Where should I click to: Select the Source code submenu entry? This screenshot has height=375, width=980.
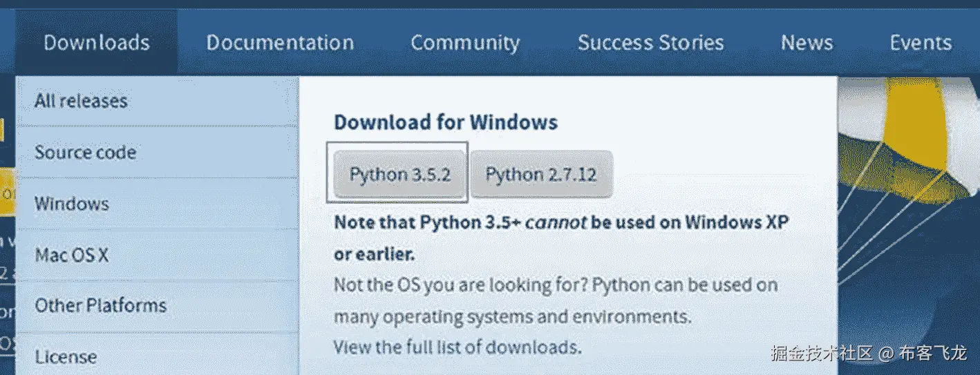pyautogui.click(x=85, y=152)
